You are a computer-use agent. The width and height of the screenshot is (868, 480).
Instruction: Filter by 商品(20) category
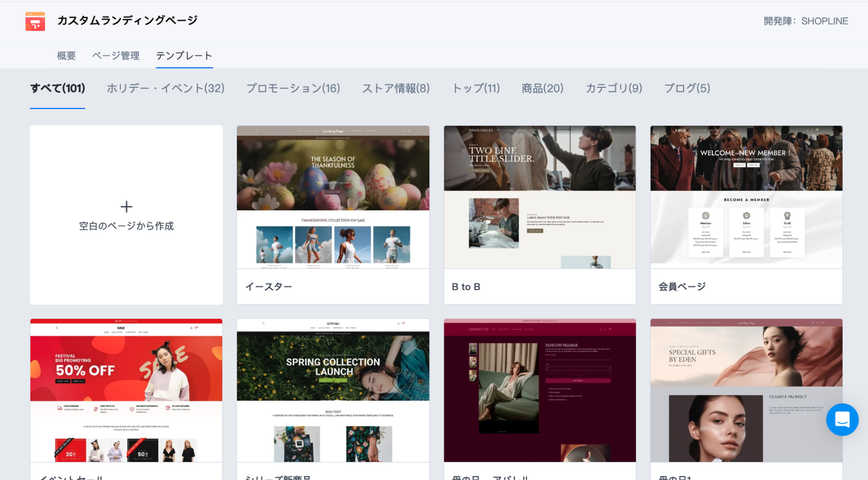[x=543, y=88]
